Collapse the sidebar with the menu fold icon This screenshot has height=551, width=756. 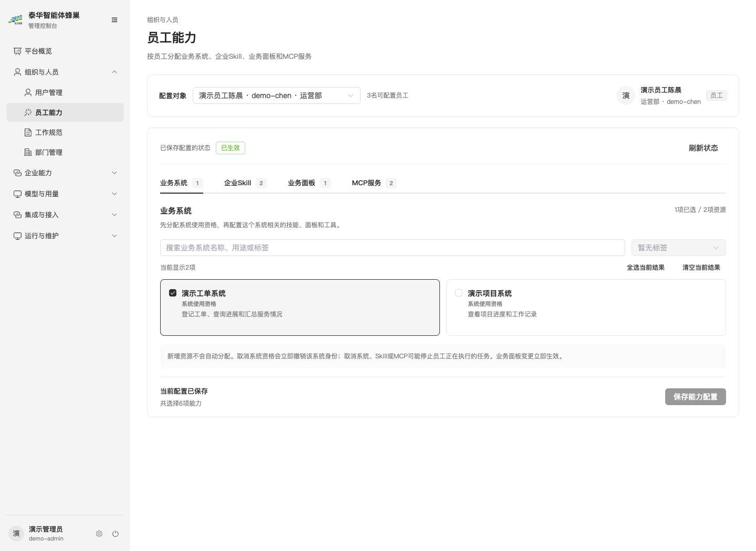(x=114, y=20)
